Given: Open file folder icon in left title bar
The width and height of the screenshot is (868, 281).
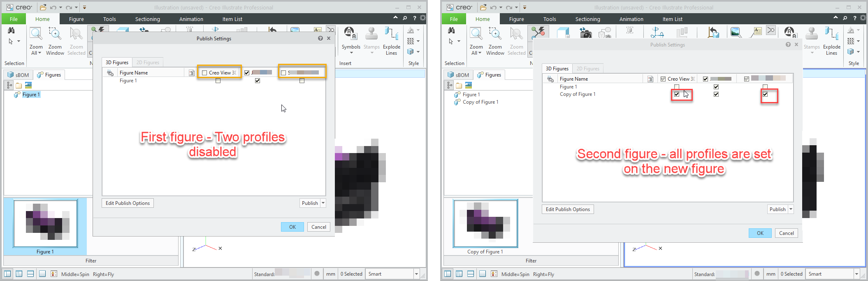Looking at the screenshot, I should coord(43,7).
